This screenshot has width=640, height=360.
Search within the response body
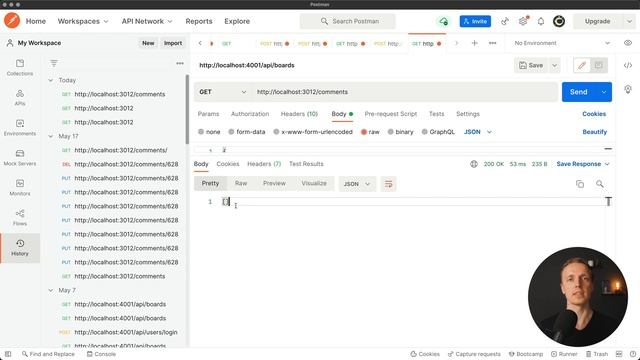(600, 184)
